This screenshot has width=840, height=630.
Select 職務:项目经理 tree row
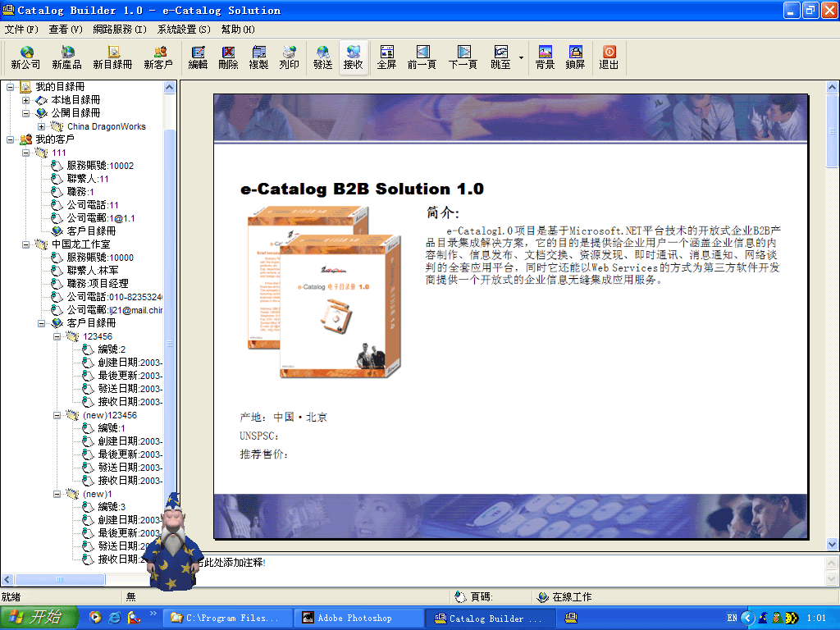pyautogui.click(x=97, y=283)
